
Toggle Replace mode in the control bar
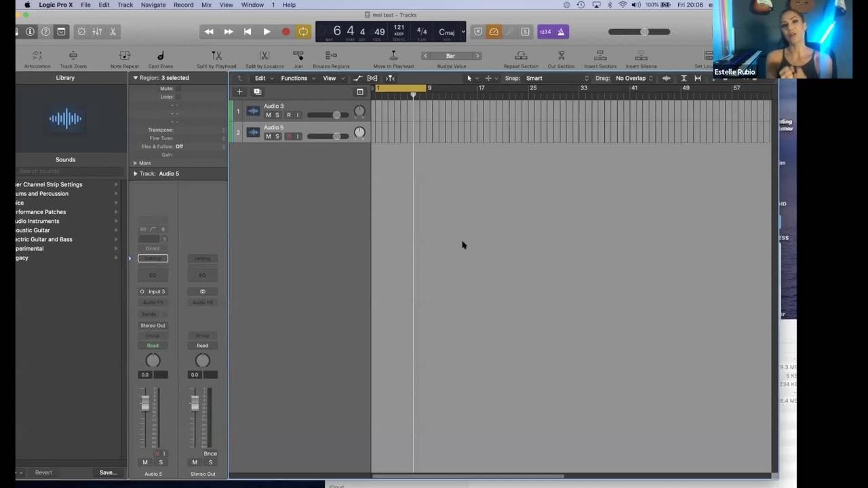coord(478,32)
